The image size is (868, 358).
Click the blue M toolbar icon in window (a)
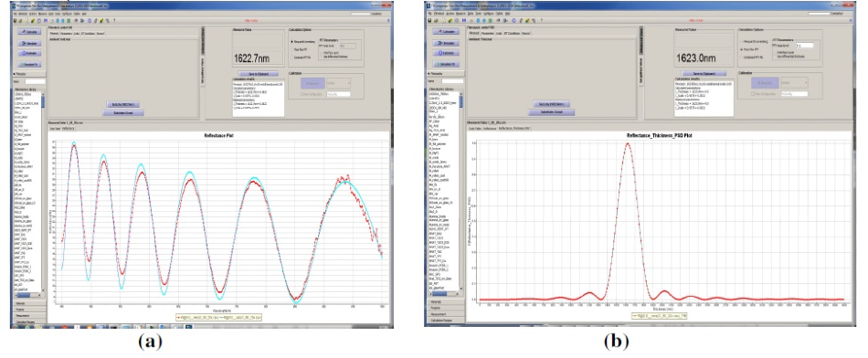point(46,20)
